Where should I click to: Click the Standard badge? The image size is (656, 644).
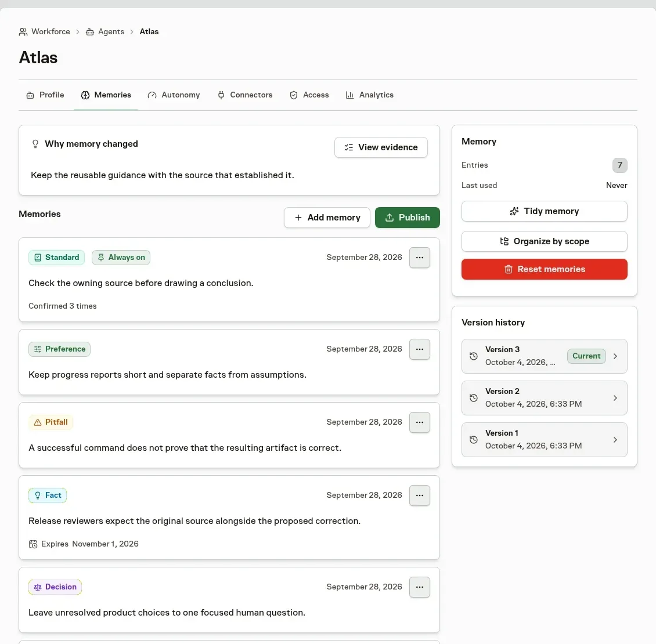(56, 258)
